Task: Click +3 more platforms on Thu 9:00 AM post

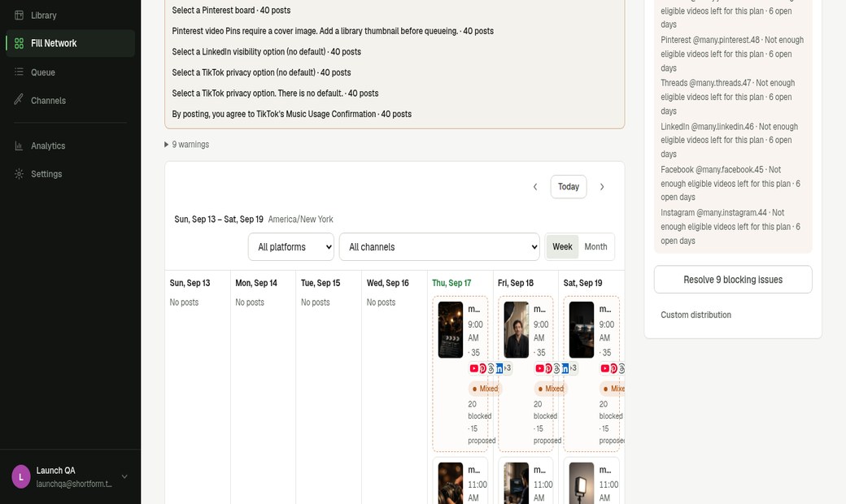Action: coord(507,368)
